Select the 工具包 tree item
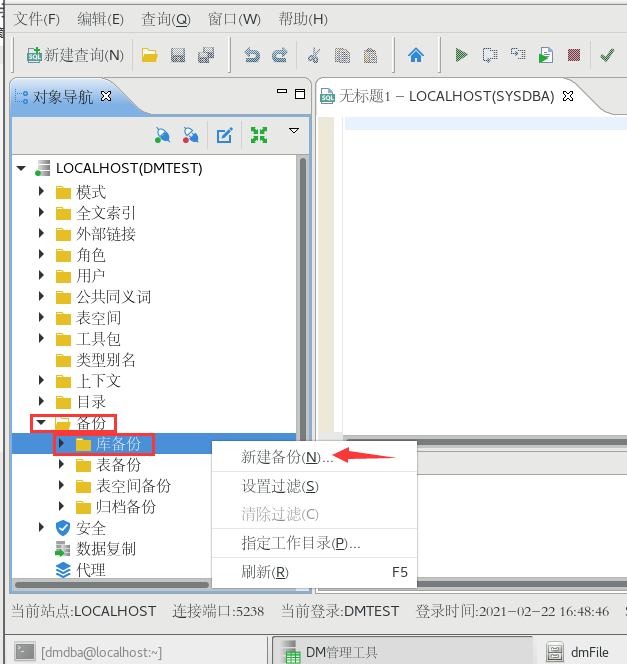The width and height of the screenshot is (627, 664). click(x=98, y=338)
